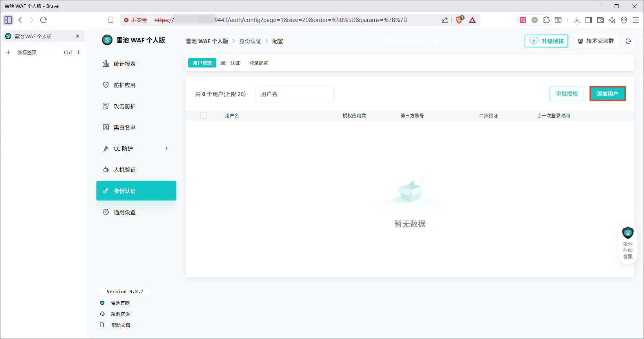Screen dimensions: 644x339
Task: Click the green circle extension icon
Action: coord(535,20)
